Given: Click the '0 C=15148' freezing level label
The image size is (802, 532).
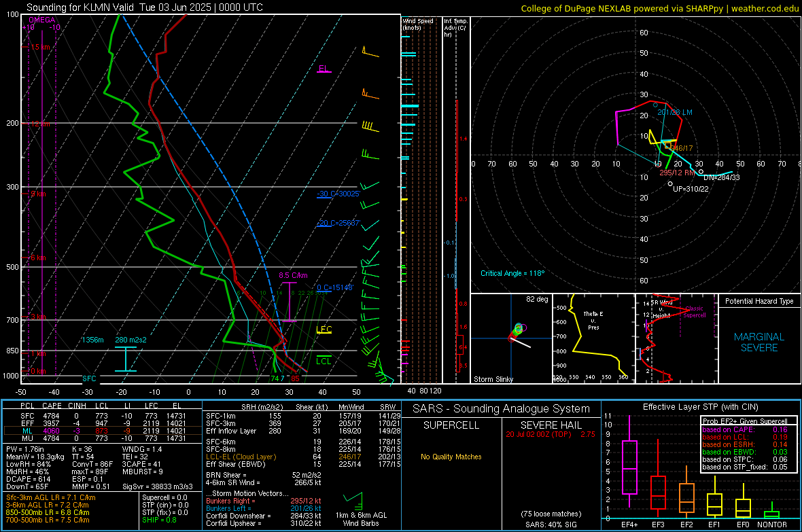Looking at the screenshot, I should tap(335, 287).
